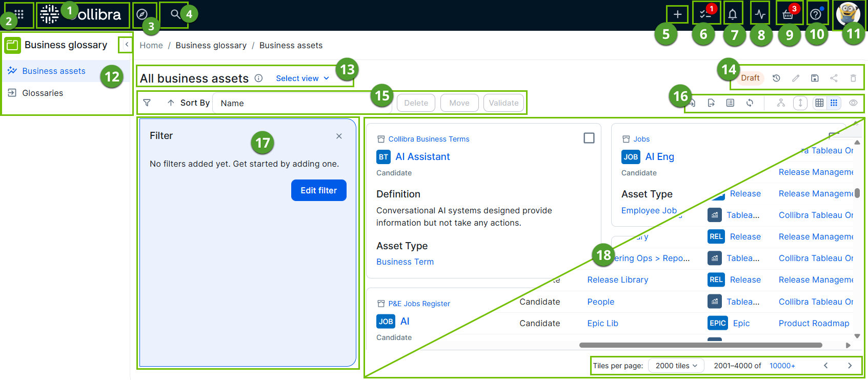Click the Draft status badge

(750, 78)
